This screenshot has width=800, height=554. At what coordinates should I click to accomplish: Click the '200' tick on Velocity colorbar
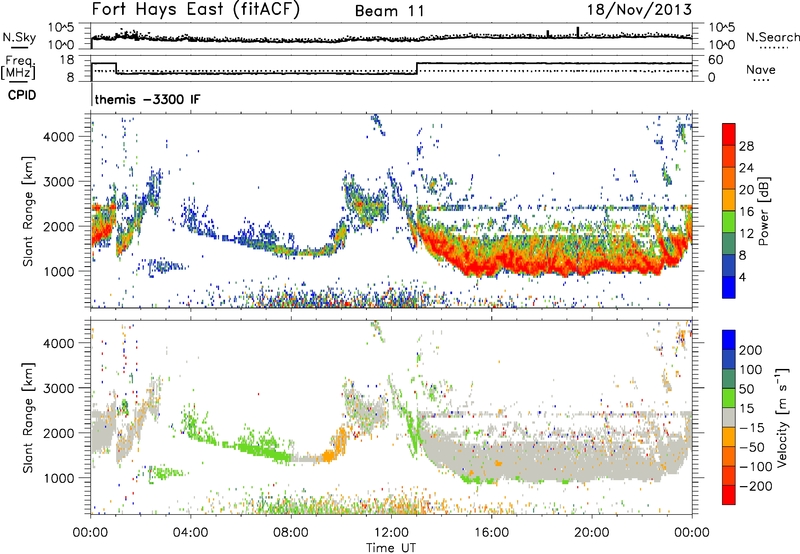(751, 350)
